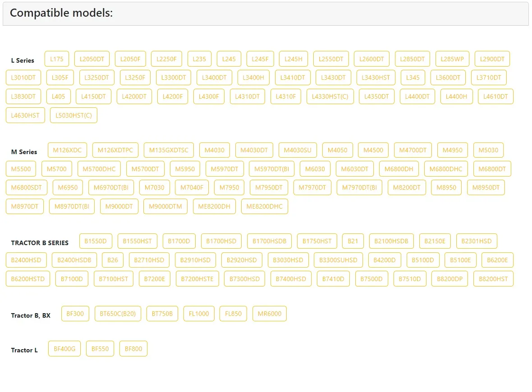Screen dimensions: 532x392
Task: Click the M135GXDTSC model tag
Action: click(169, 150)
